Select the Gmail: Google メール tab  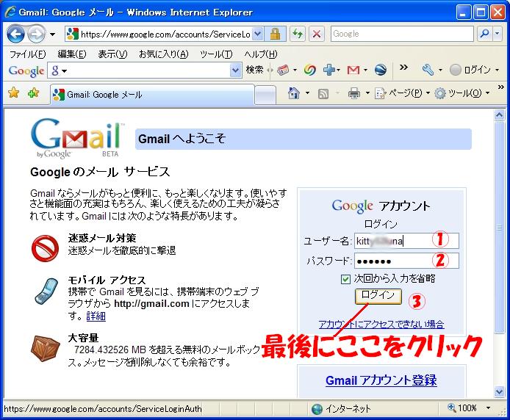click(x=152, y=95)
